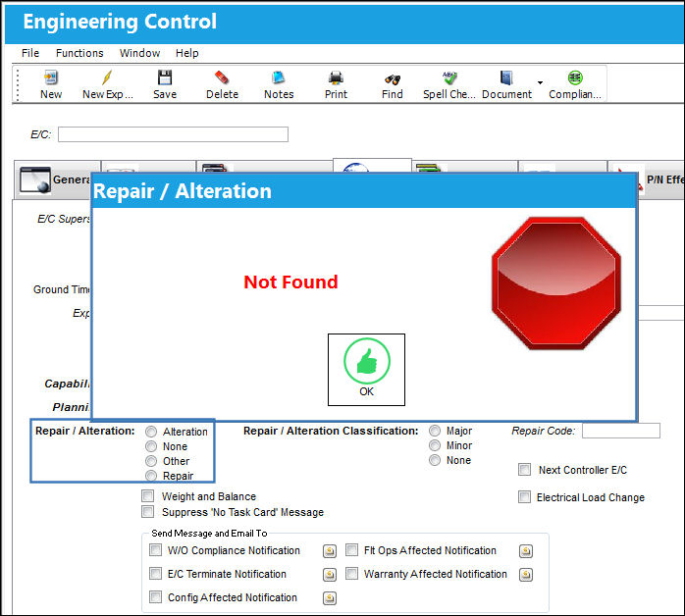Click the Repair Code input field
The width and height of the screenshot is (685, 616).
[621, 431]
